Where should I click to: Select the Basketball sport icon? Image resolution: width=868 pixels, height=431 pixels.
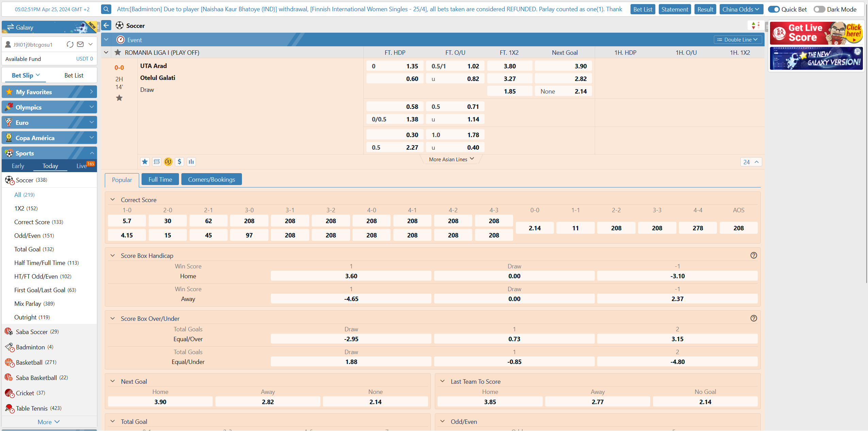tap(9, 362)
